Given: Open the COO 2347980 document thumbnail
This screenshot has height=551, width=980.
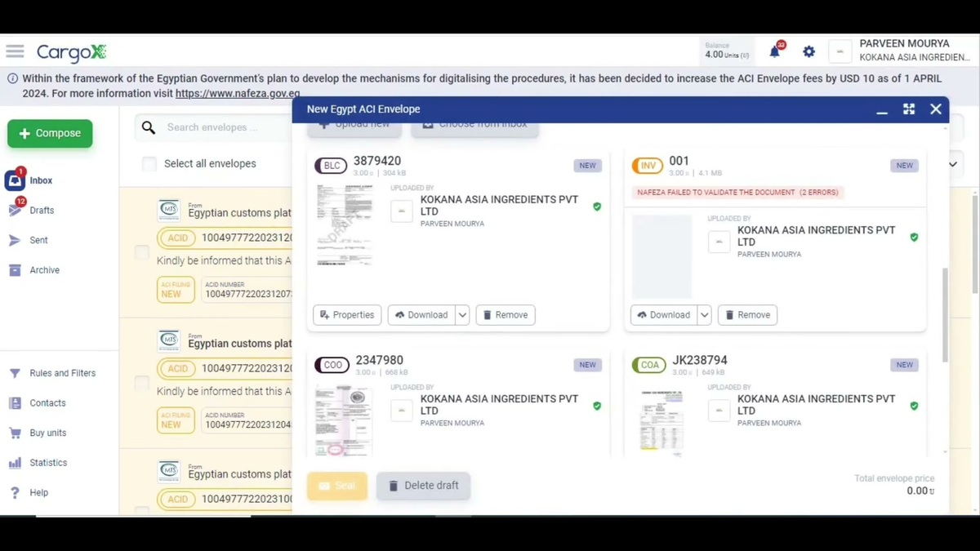Looking at the screenshot, I should (x=345, y=420).
